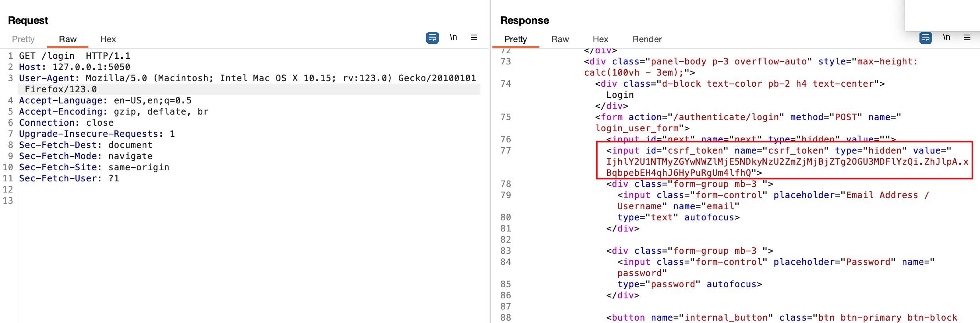
Task: Click the 'internal_button' button tag on line 88
Action: 782,318
